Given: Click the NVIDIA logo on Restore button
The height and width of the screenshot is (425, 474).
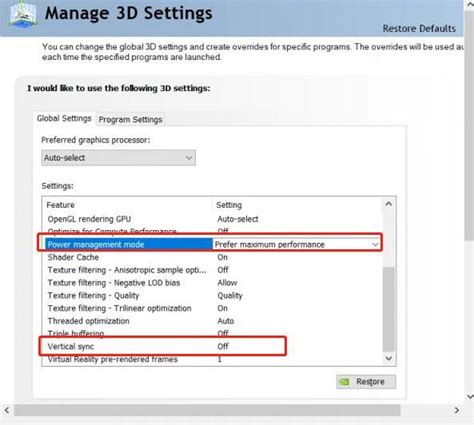Looking at the screenshot, I should coord(345,382).
